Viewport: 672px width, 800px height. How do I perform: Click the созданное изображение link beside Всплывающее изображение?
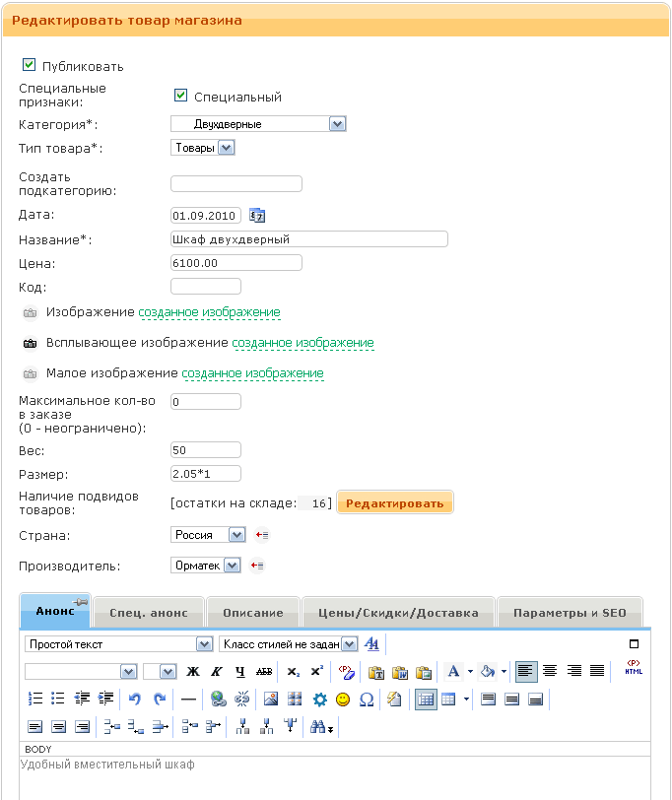[302, 343]
